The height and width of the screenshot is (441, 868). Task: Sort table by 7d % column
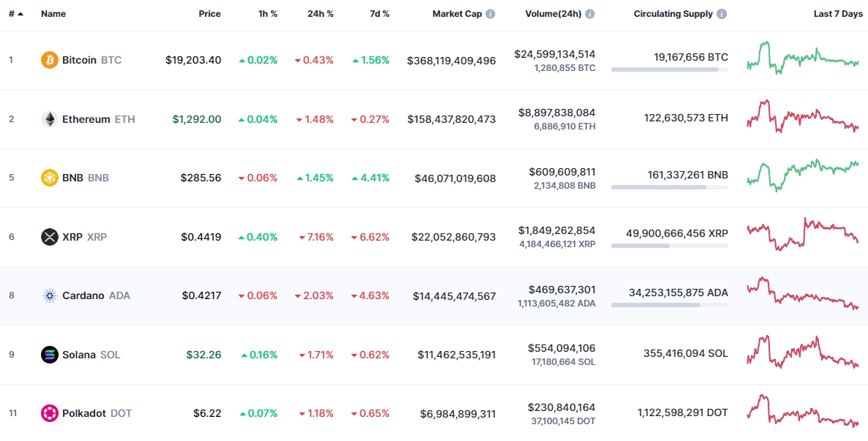tap(380, 14)
